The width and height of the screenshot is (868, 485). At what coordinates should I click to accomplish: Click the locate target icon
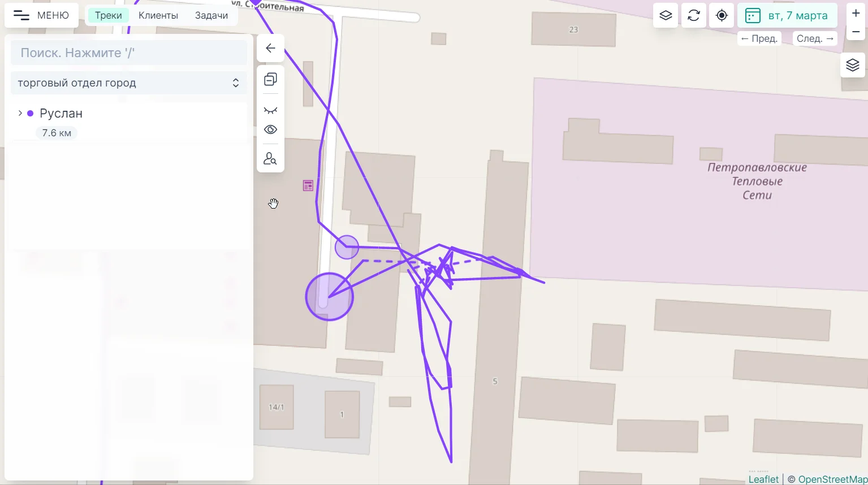point(722,15)
